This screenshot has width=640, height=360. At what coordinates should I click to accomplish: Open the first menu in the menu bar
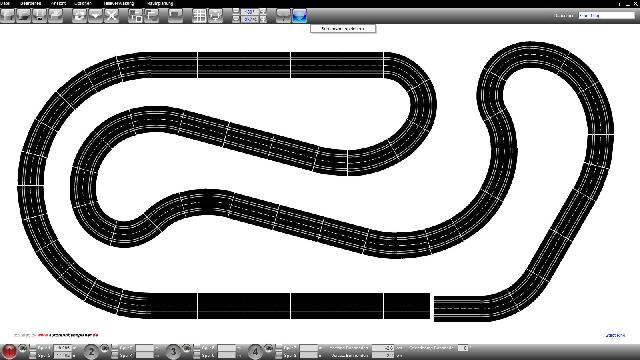[5, 3]
